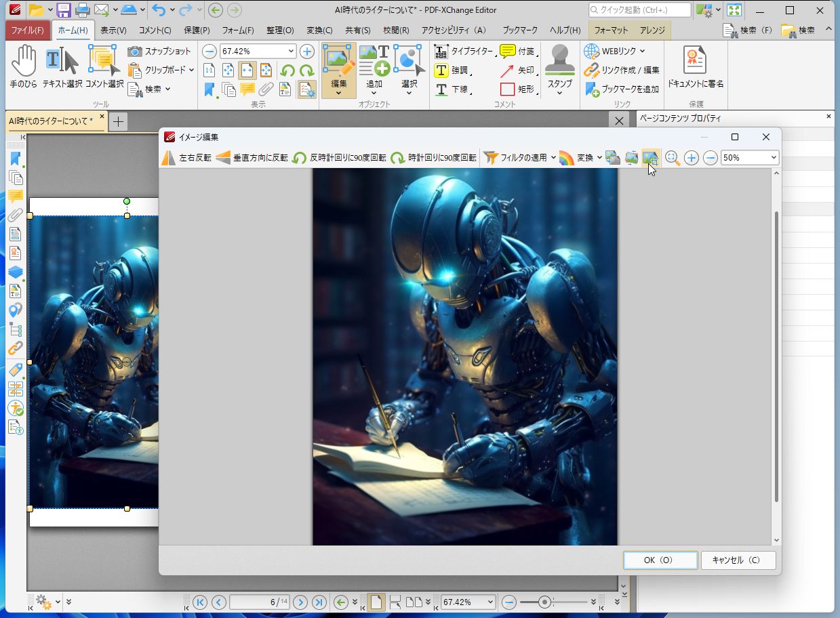This screenshot has width=840, height=618.
Task: Open the 変換 convert dropdown
Action: pyautogui.click(x=581, y=157)
